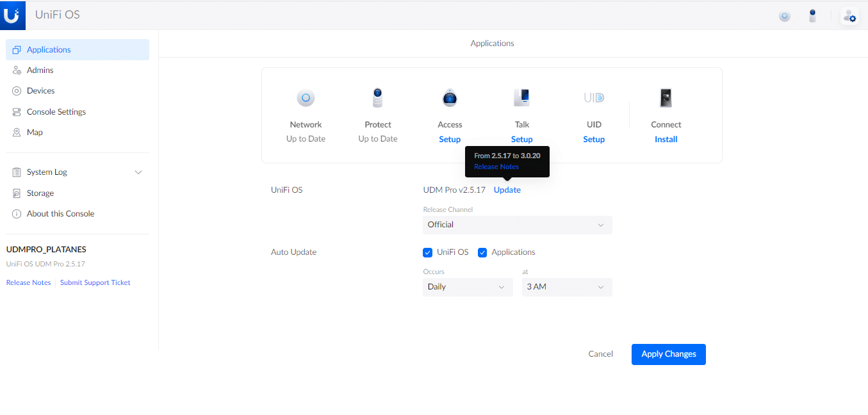The height and width of the screenshot is (415, 868).
Task: Open Console Settings from the sidebar
Action: 56,111
